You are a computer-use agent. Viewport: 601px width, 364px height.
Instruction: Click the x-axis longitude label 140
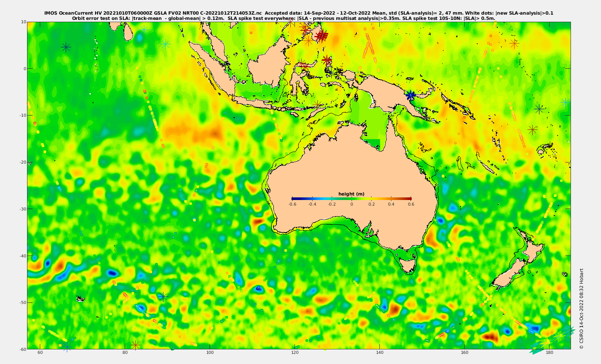coord(379,353)
